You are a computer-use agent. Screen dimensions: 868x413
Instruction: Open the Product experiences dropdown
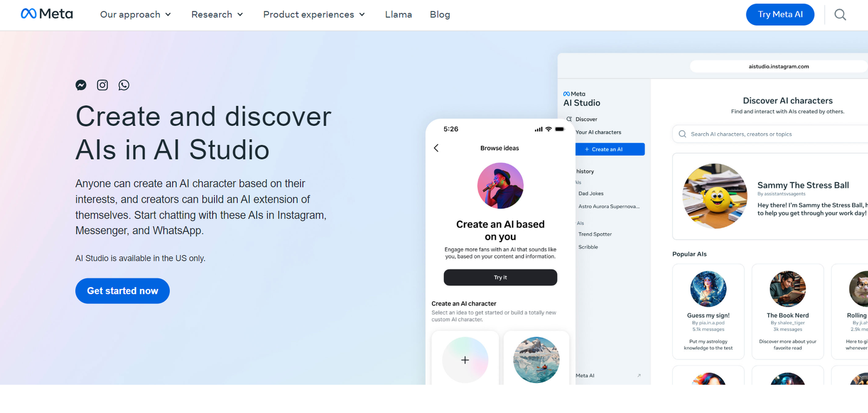(314, 15)
